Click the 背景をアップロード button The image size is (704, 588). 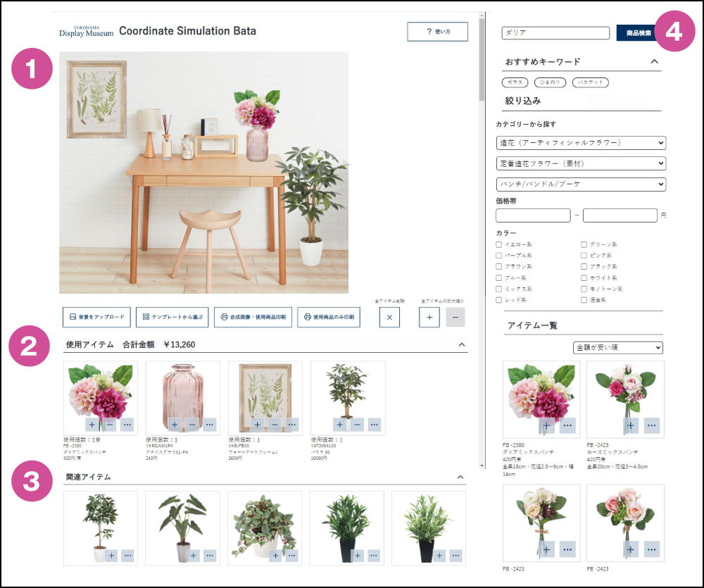click(x=96, y=317)
